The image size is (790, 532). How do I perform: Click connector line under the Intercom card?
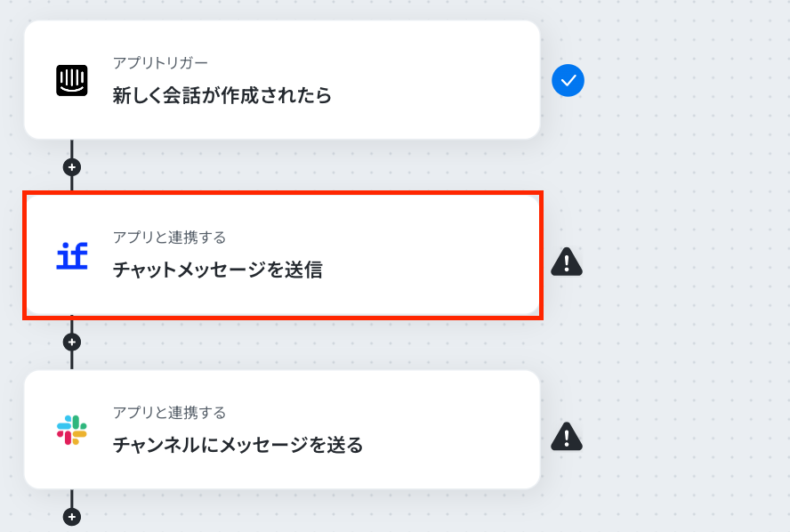pyautogui.click(x=72, y=149)
